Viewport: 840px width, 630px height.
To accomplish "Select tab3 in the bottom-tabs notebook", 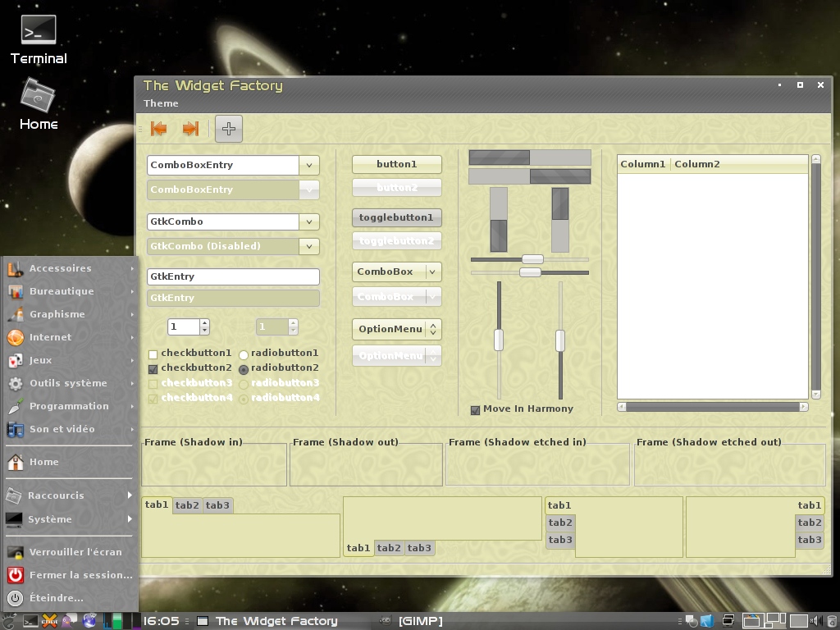I will click(419, 548).
